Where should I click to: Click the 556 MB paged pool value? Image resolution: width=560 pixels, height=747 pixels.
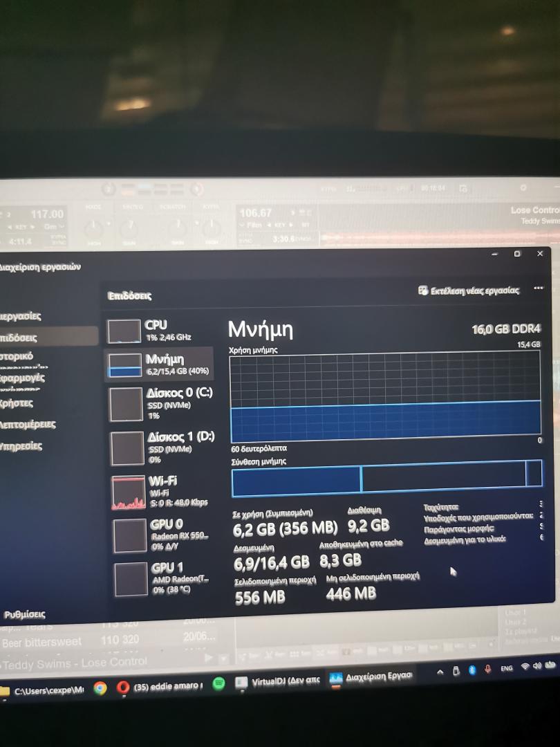pos(260,598)
